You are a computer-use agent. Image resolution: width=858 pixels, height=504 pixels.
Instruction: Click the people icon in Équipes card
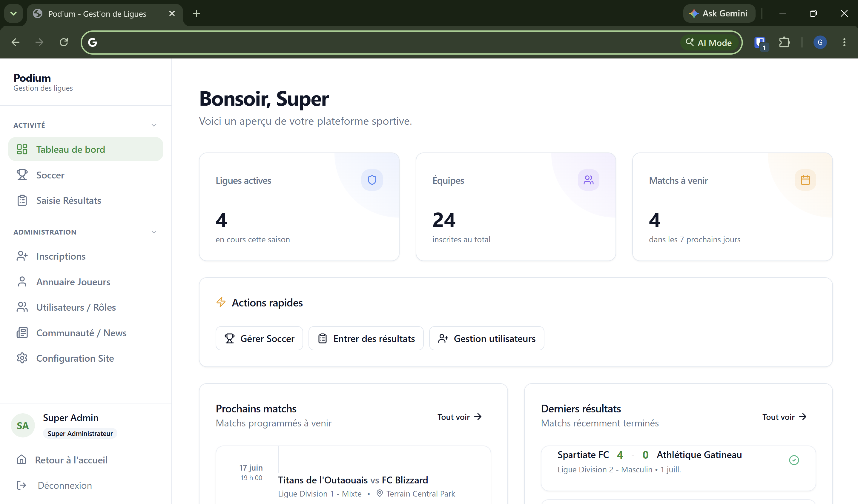click(588, 180)
